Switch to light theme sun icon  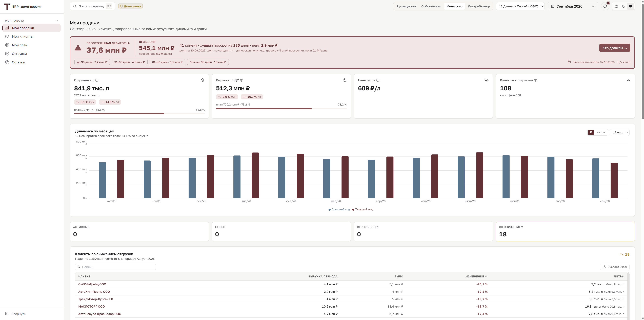[616, 6]
